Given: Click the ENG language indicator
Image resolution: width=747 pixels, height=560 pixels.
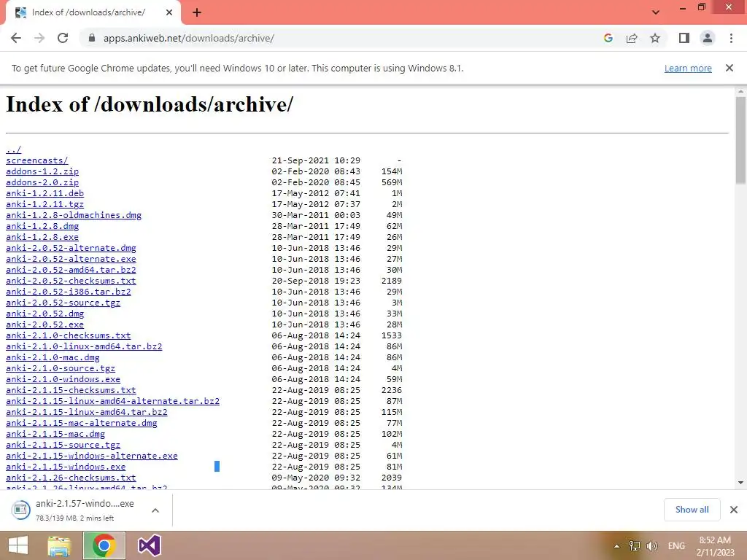Looking at the screenshot, I should pos(676,546).
